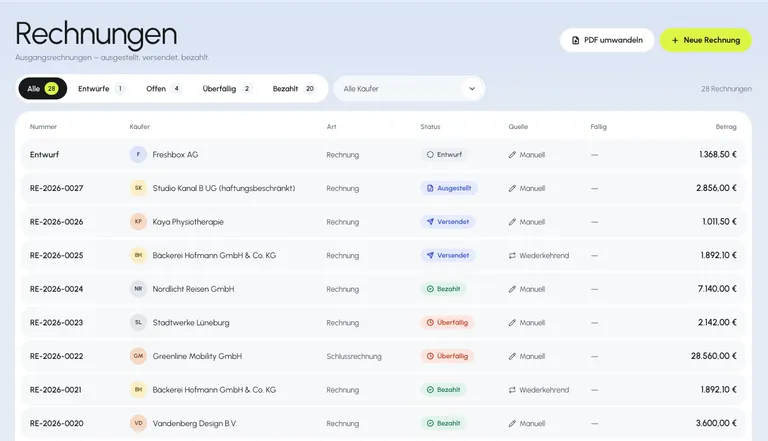Click the Versendet badge in row RE-2026-0025
This screenshot has height=441, width=768.
[x=448, y=255]
